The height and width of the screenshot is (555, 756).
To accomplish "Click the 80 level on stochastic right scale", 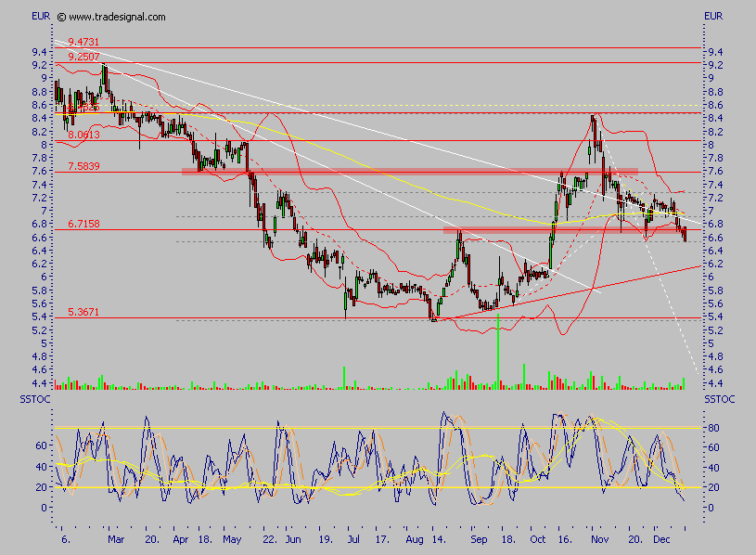I will [714, 428].
